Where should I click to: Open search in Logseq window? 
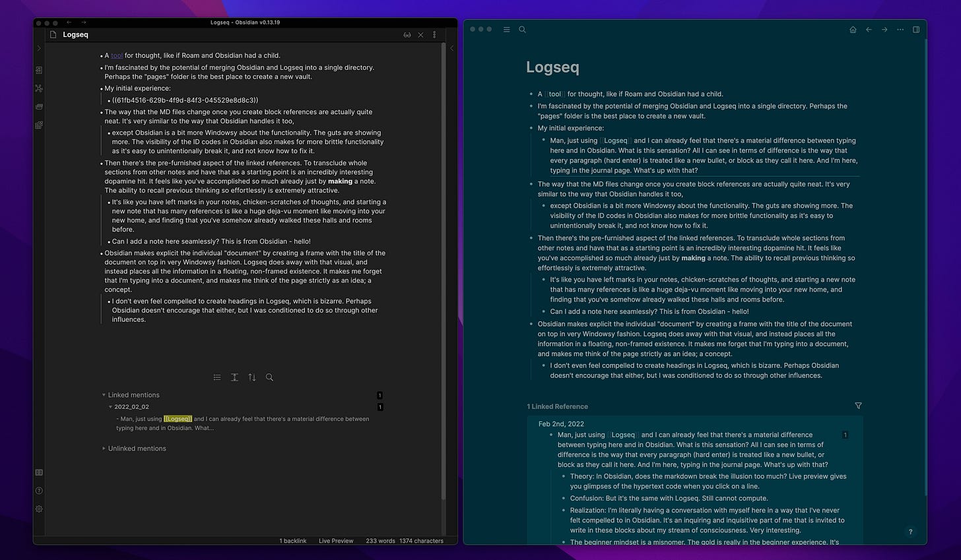tap(522, 30)
